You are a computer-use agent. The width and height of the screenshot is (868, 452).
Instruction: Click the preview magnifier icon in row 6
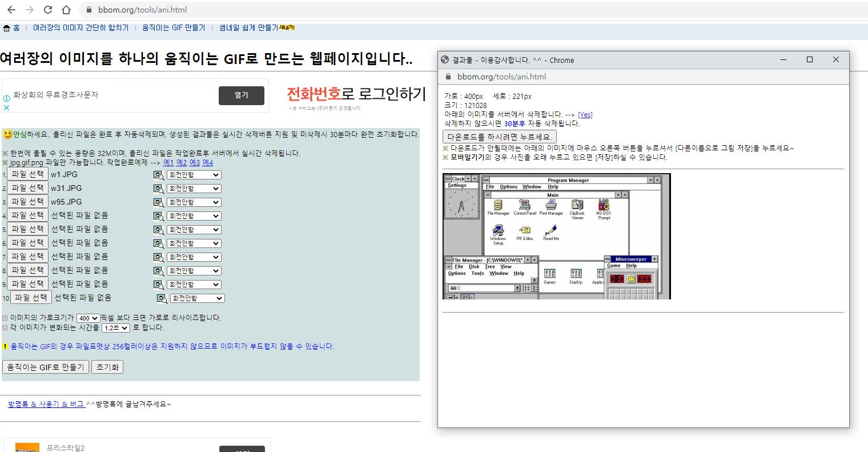(158, 243)
